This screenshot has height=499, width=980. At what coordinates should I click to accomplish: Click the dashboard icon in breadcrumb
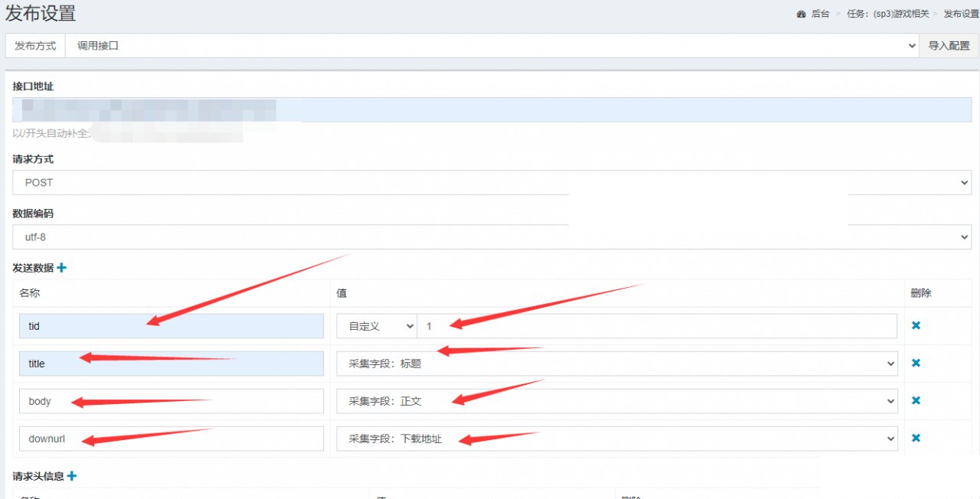(x=801, y=14)
